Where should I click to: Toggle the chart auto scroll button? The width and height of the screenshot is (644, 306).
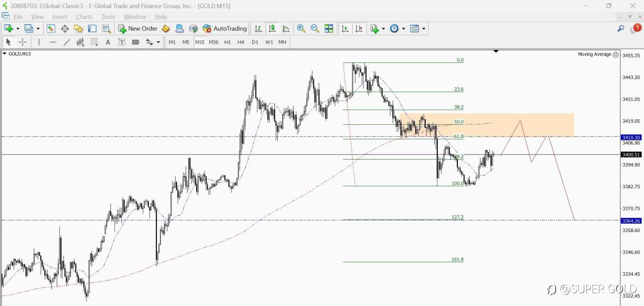345,29
